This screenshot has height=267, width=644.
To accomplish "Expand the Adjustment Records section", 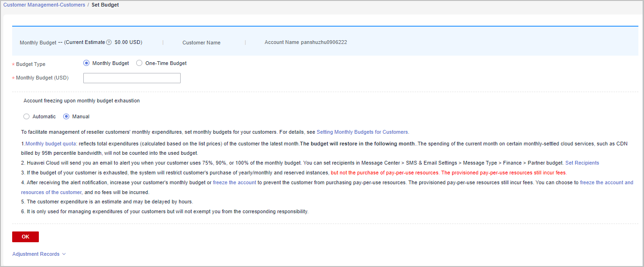I will tap(39, 254).
